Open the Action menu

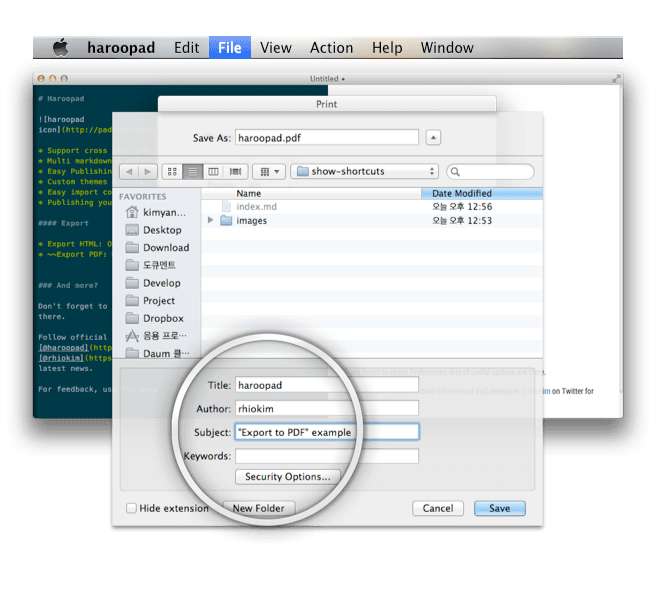click(331, 47)
